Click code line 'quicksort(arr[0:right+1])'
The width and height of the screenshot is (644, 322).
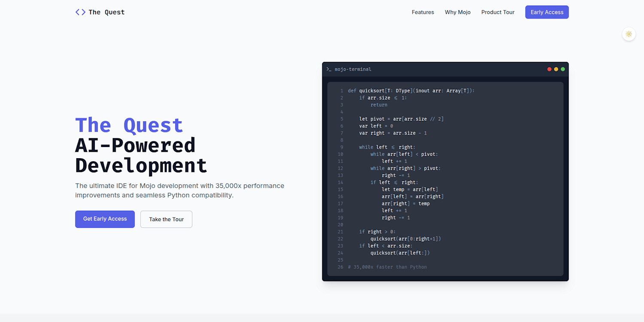pyautogui.click(x=406, y=239)
